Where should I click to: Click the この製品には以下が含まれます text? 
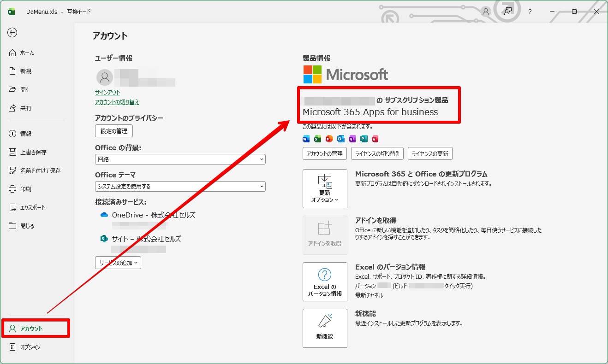[x=337, y=127]
